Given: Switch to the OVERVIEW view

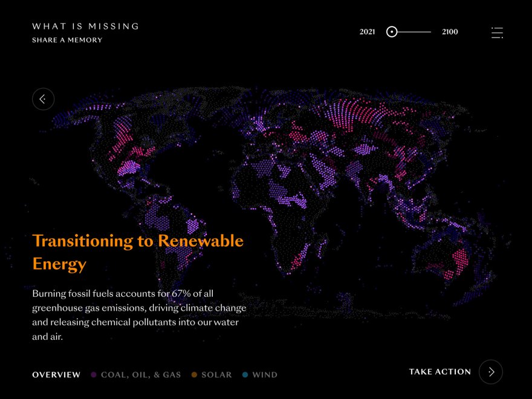Looking at the screenshot, I should click(x=56, y=375).
